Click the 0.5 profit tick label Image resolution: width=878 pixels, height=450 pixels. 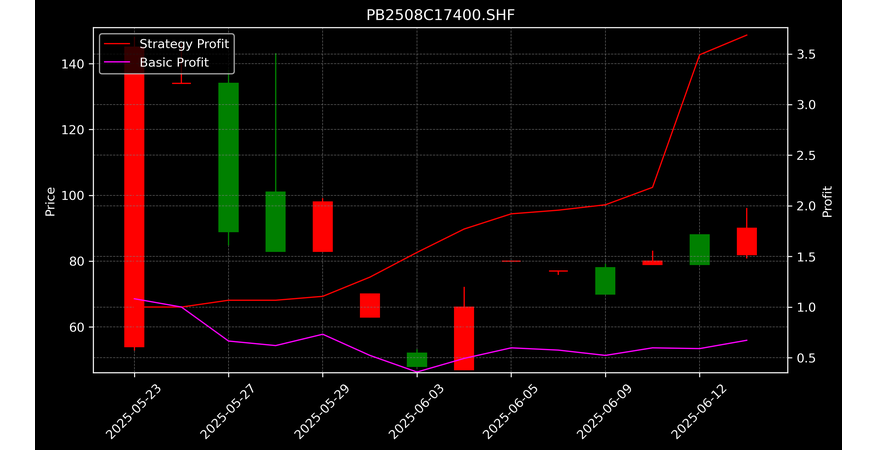tap(804, 358)
